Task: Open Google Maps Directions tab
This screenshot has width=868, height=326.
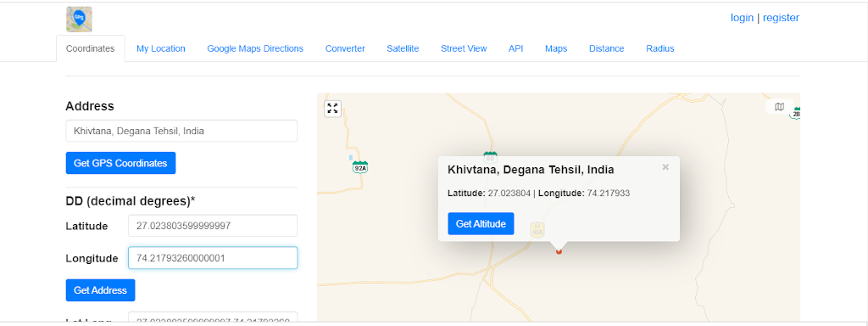Action: click(x=255, y=48)
